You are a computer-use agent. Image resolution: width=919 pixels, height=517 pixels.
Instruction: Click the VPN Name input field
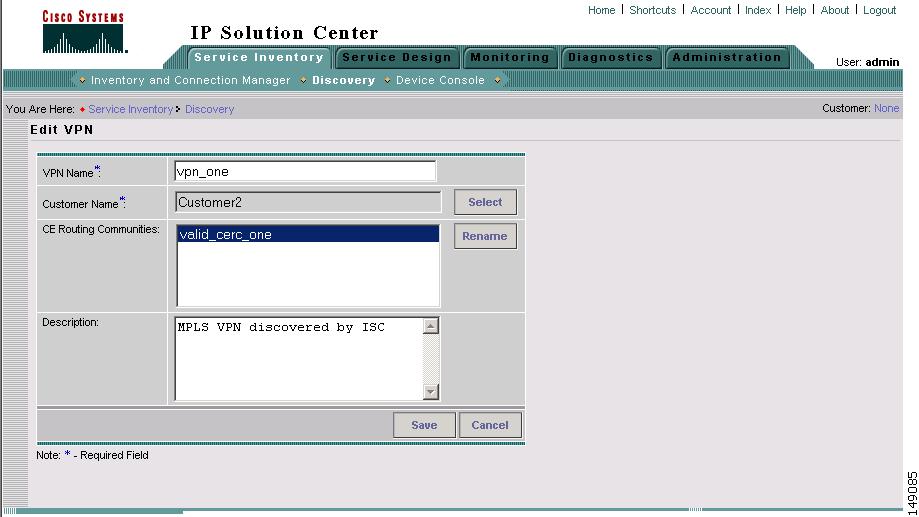point(305,171)
